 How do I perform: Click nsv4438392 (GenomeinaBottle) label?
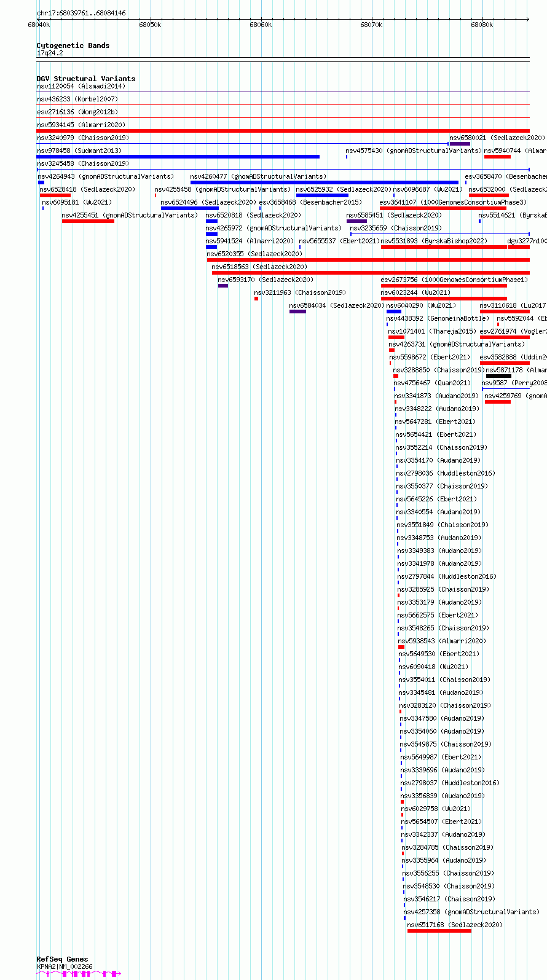point(438,318)
